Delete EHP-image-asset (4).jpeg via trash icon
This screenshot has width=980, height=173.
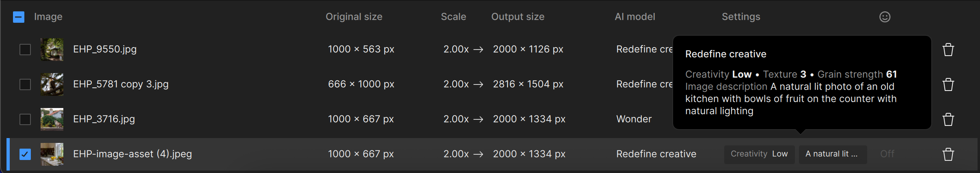pyautogui.click(x=948, y=154)
